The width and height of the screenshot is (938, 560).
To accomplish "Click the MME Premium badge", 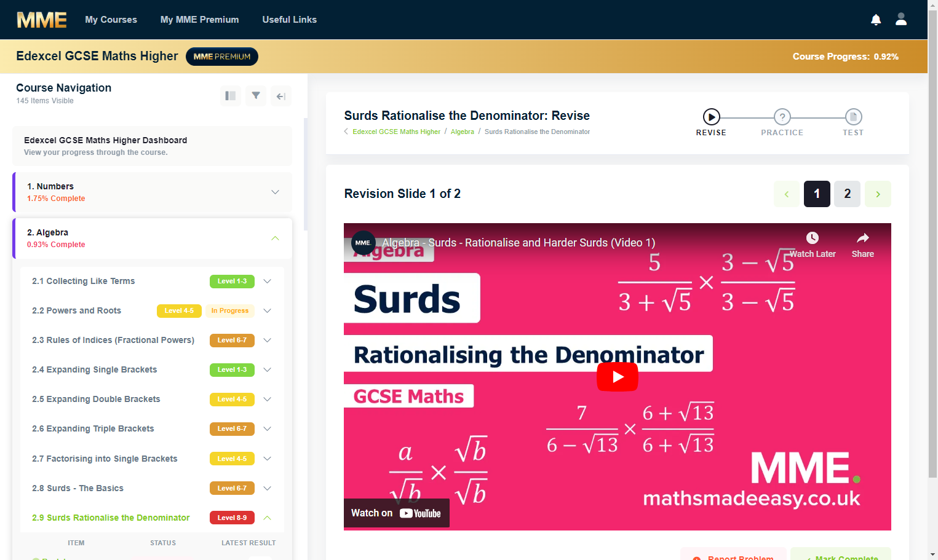I will (222, 57).
